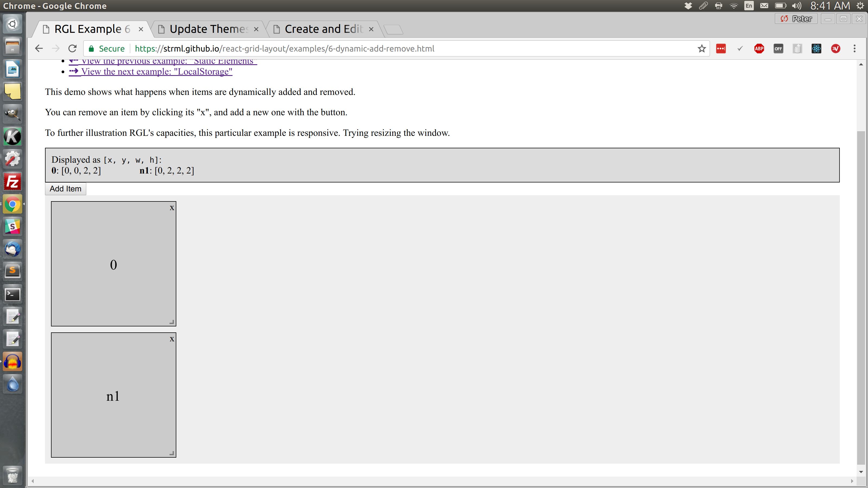Open the Pocket extension

[x=797, y=49]
